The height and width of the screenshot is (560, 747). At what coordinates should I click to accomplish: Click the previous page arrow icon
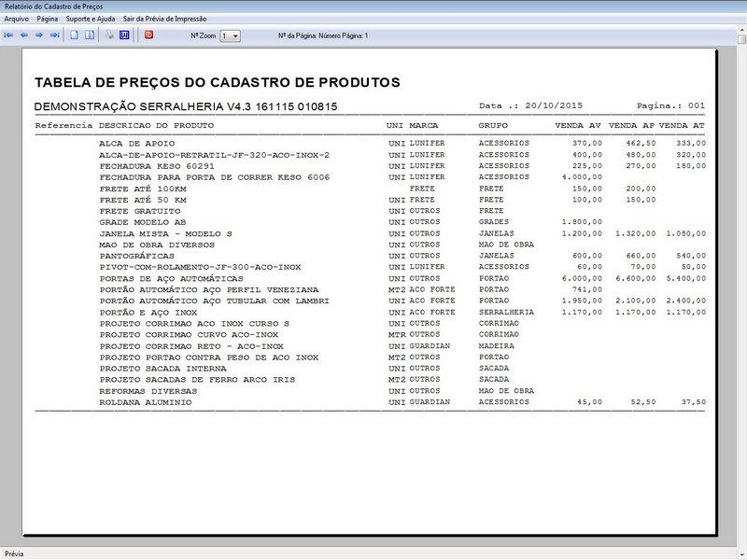coord(23,35)
